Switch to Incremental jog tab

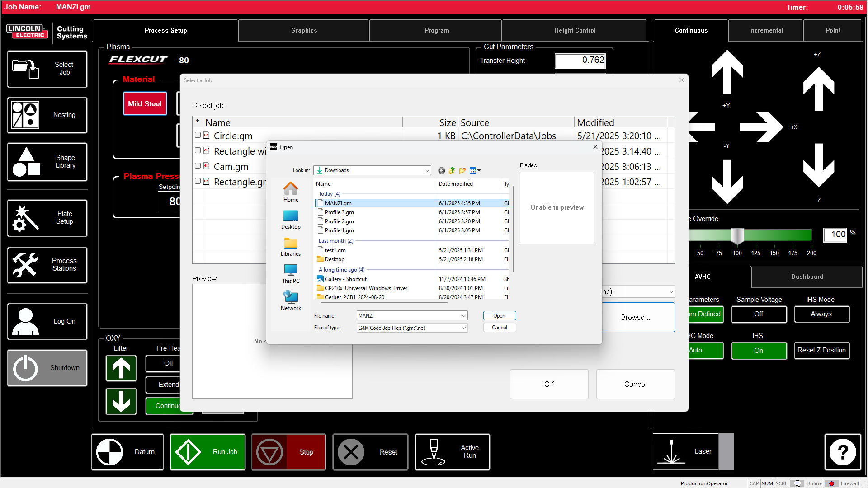point(766,30)
